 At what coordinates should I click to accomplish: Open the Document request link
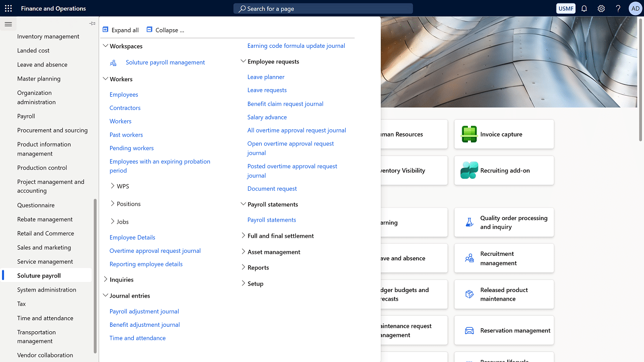tap(272, 189)
